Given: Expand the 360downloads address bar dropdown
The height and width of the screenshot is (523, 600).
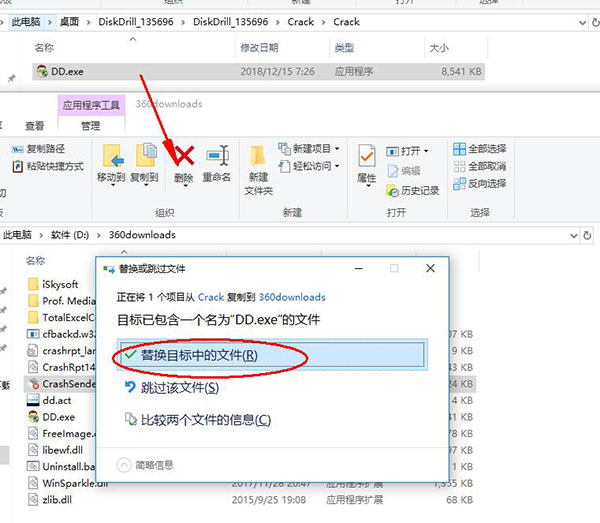Looking at the screenshot, I should 574,236.
